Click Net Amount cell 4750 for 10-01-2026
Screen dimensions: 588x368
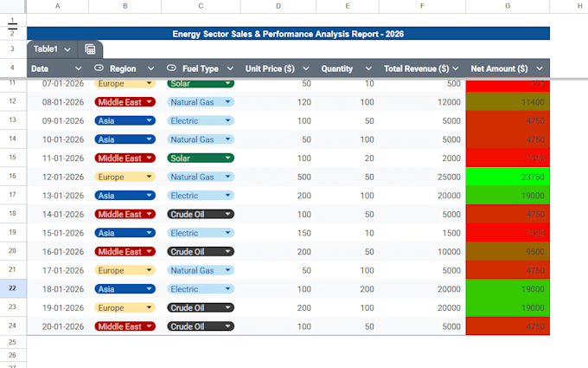click(508, 139)
